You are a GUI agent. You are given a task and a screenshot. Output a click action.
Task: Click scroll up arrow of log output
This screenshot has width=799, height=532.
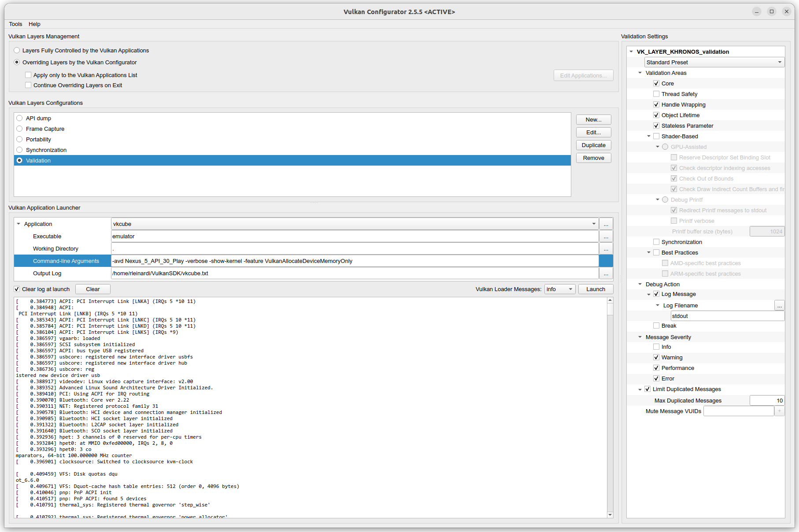610,300
